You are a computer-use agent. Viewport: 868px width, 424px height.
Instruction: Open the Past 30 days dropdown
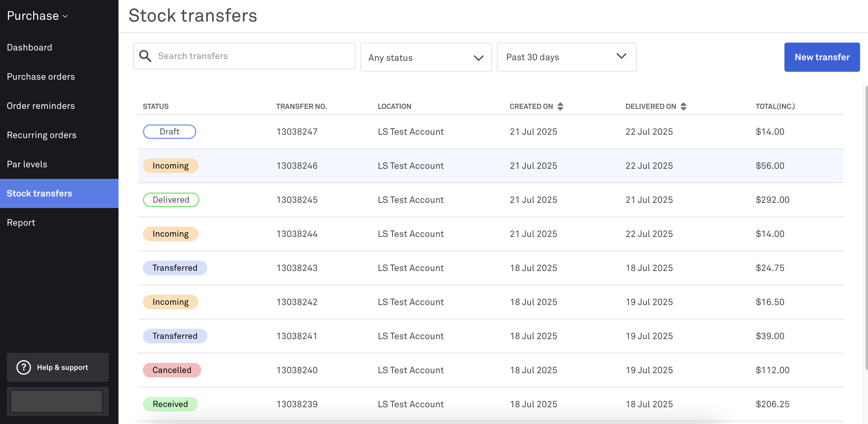coord(567,57)
